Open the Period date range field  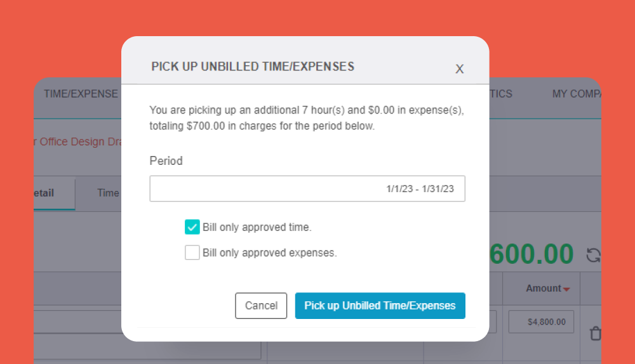(x=307, y=188)
